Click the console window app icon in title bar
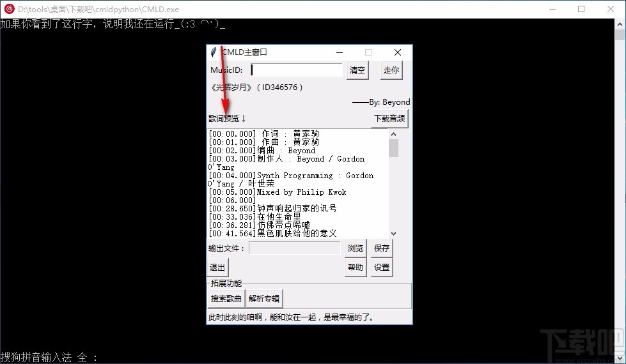This screenshot has width=626, height=364. (x=9, y=9)
